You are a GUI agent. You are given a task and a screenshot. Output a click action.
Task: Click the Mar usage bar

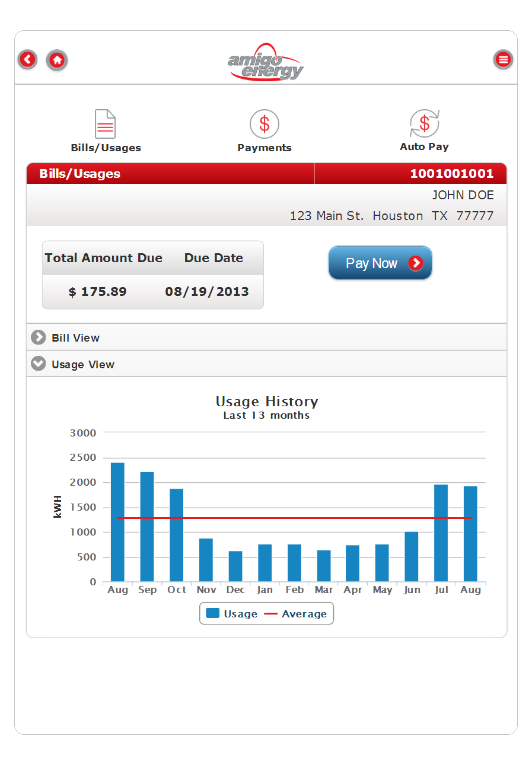tap(324, 566)
